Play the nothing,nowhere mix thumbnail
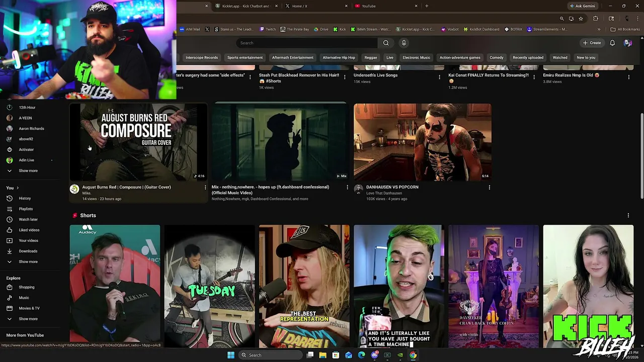Screen dimensions: 644x362 coord(280,142)
